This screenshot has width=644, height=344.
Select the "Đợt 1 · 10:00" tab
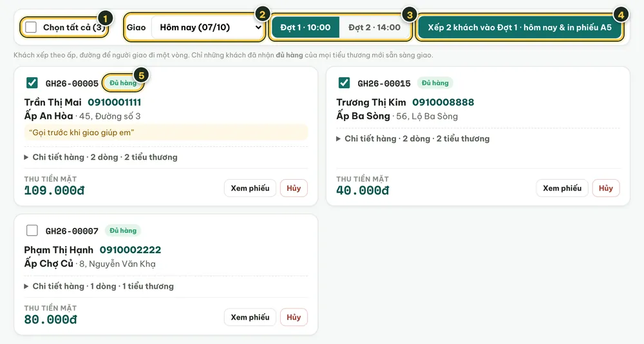click(x=305, y=28)
